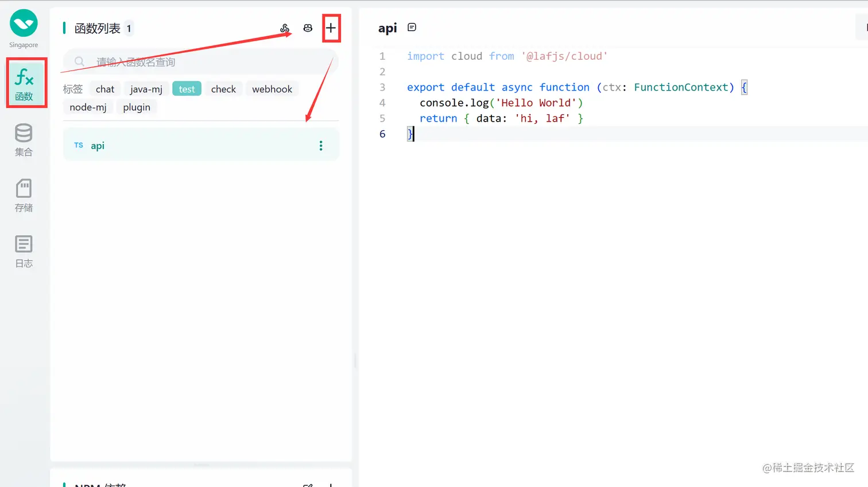View the 日志 logs section
868x487 pixels.
[x=24, y=251]
